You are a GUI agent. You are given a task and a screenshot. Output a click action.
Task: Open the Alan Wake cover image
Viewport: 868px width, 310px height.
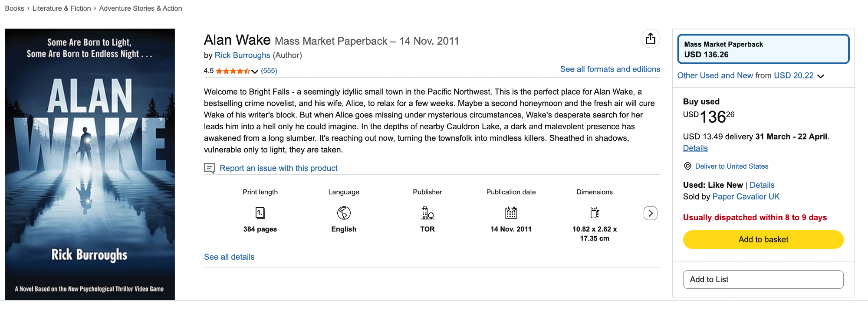pyautogui.click(x=90, y=164)
